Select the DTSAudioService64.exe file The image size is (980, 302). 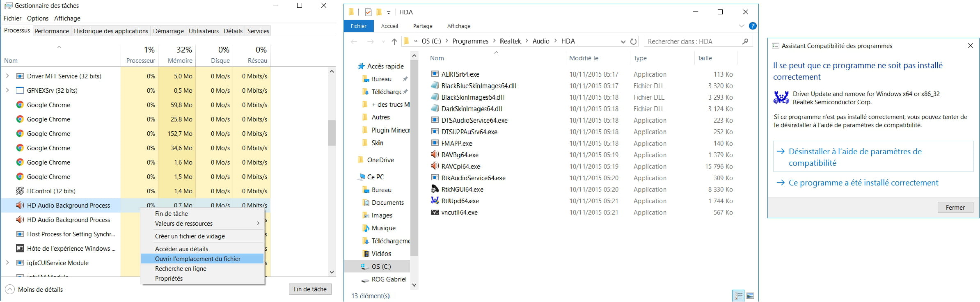474,120
